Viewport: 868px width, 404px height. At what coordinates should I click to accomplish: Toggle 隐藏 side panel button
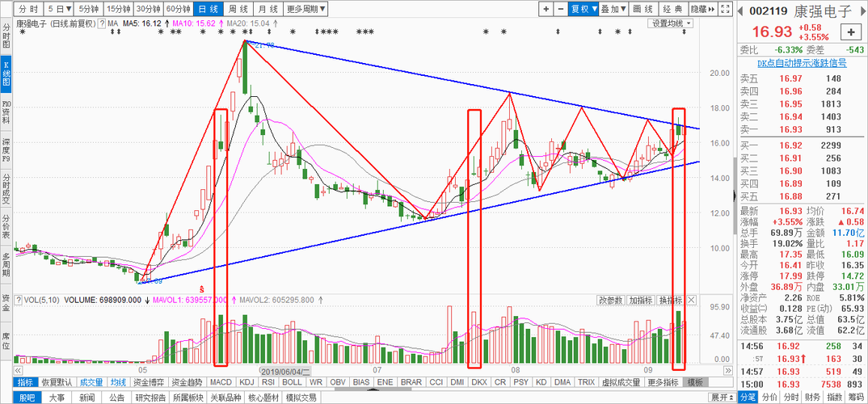click(703, 9)
